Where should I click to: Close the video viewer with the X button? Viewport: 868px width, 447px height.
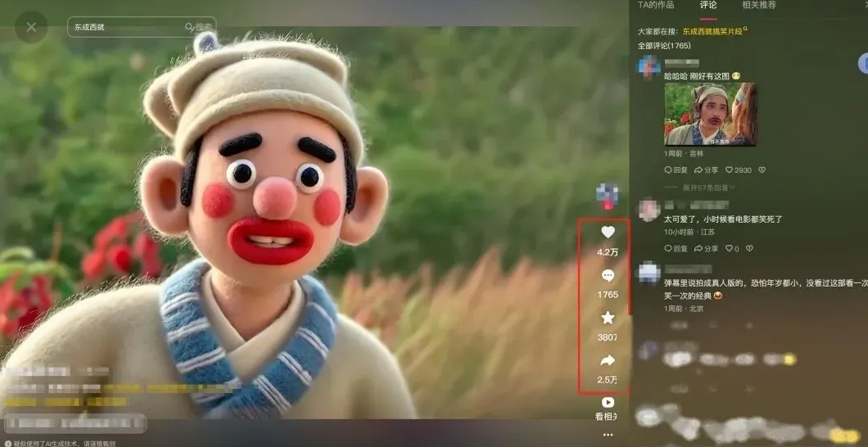point(31,27)
